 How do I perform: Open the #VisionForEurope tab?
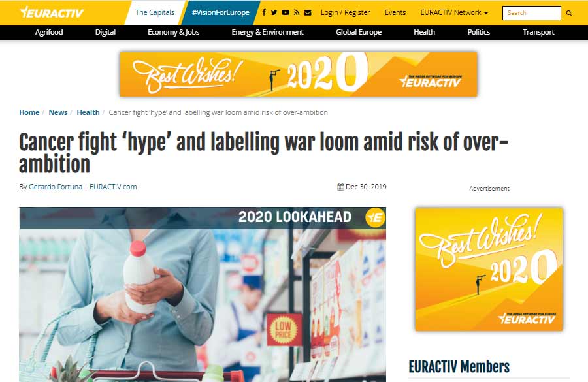click(x=221, y=12)
